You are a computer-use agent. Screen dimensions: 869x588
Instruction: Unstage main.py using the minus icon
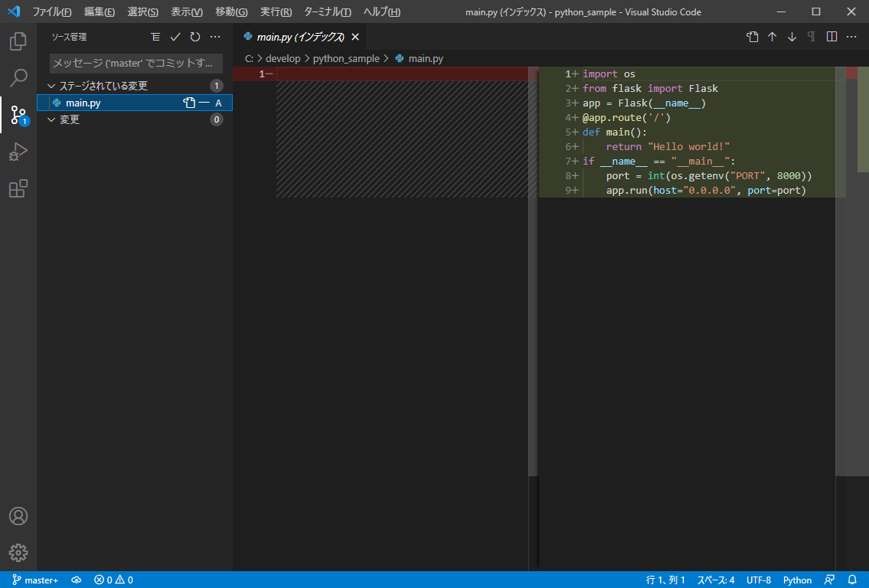point(204,103)
